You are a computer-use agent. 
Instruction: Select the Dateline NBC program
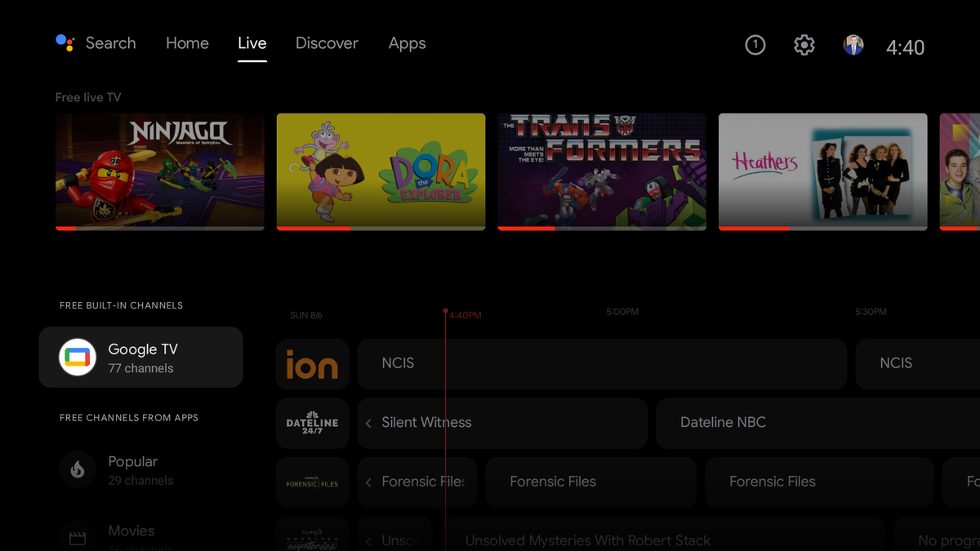(818, 424)
